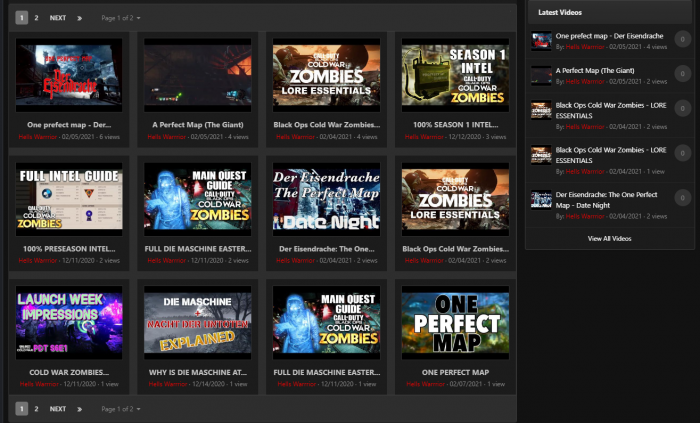700x423 pixels.
Task: Click small sidebar thumbnail for Der Eisendrache Date Night
Action: tap(541, 198)
